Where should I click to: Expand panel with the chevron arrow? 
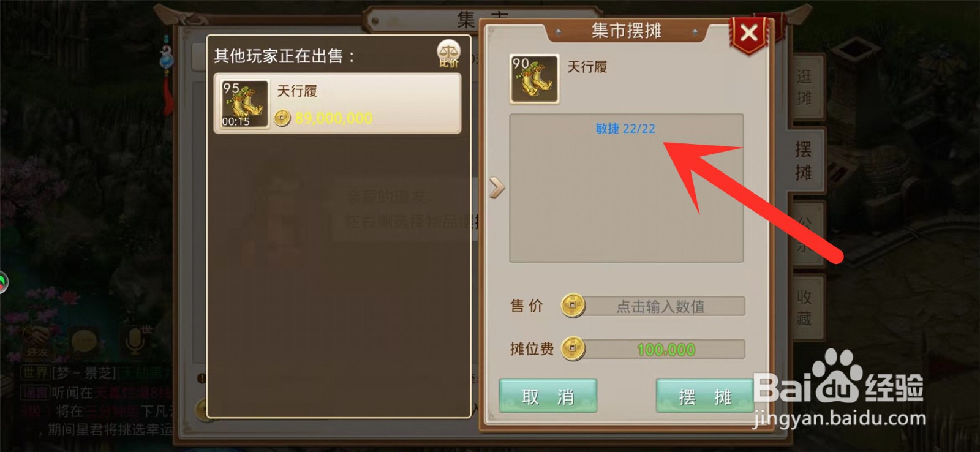497,187
